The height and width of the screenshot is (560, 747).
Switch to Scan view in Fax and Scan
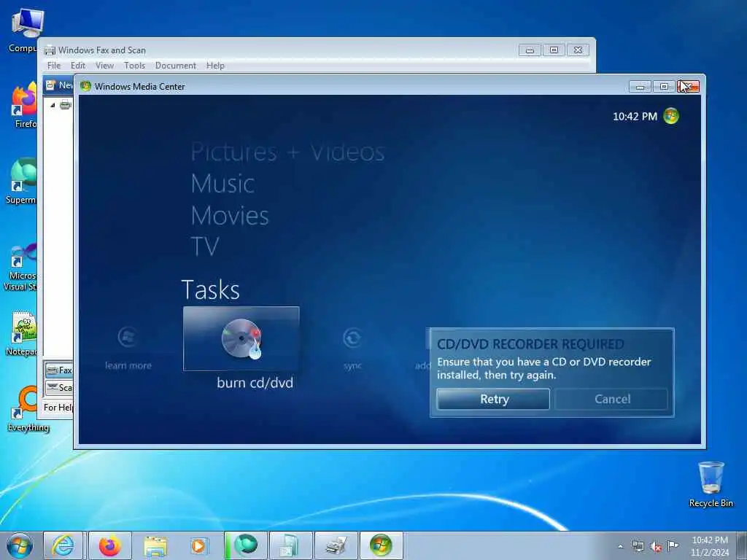[59, 388]
